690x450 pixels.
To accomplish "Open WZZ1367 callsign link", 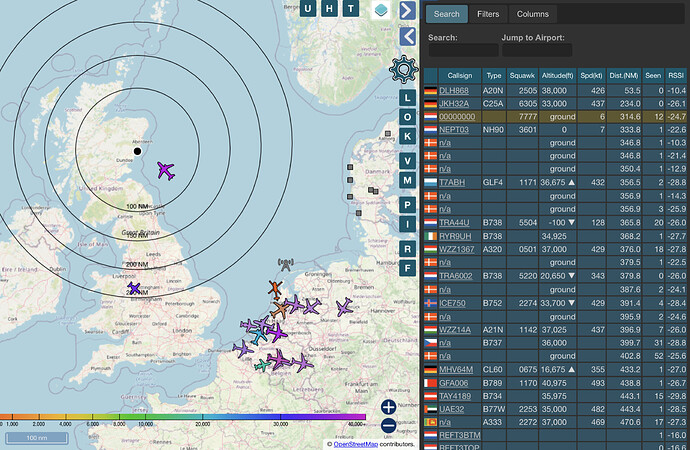I will coord(457,249).
